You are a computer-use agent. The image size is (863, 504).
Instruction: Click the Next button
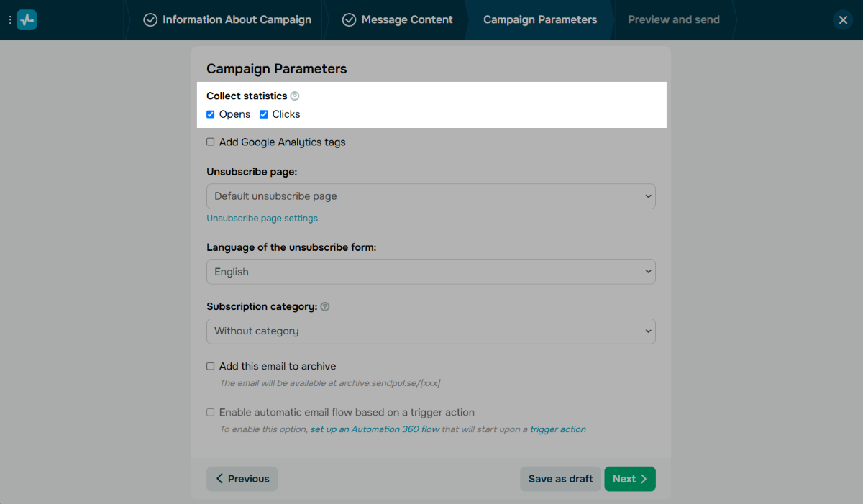point(629,479)
